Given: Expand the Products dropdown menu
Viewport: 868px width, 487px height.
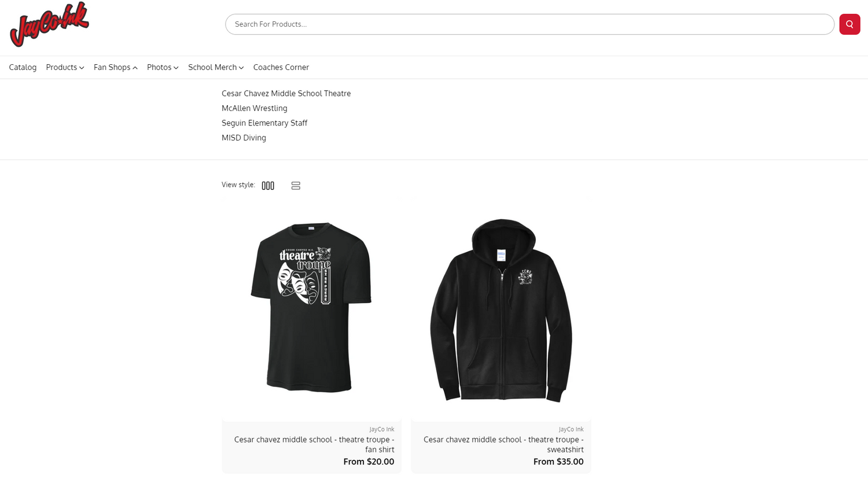Looking at the screenshot, I should (65, 67).
